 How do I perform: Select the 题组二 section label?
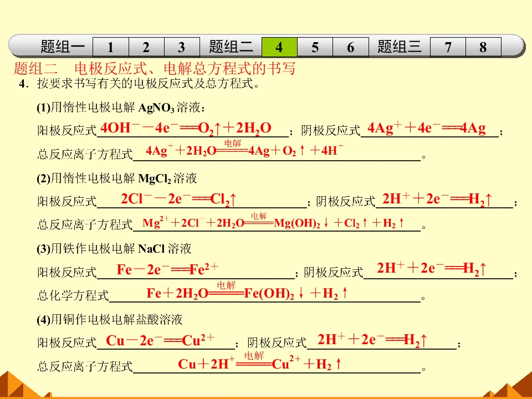231,47
